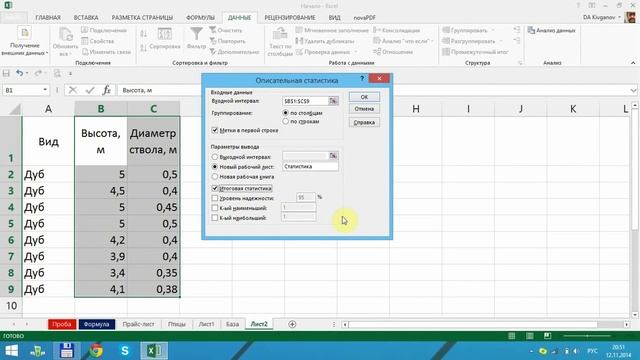This screenshot has height=360, width=640.
Task: Open the novaPDF ribbon tab
Action: coord(364,18)
